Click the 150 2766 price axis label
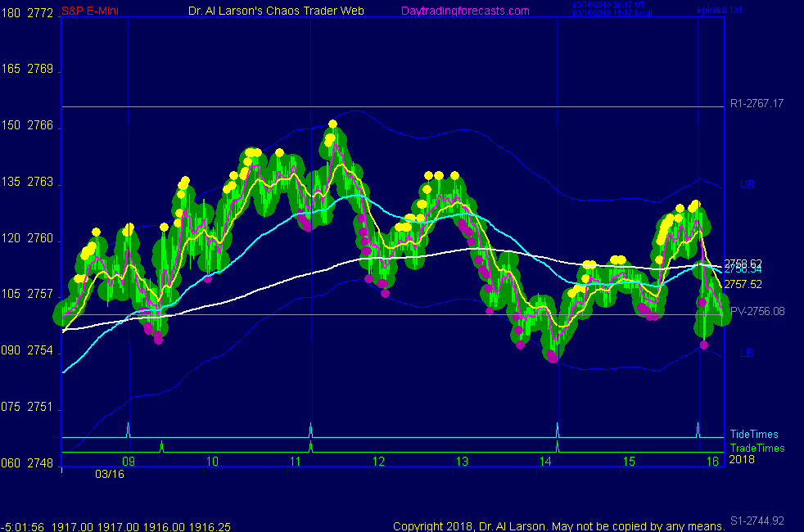This screenshot has width=804, height=532. 27,125
